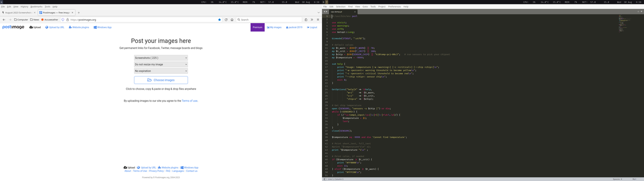Open Firefox Bookmarks menu
This screenshot has height=181, width=644.
(x=36, y=7)
